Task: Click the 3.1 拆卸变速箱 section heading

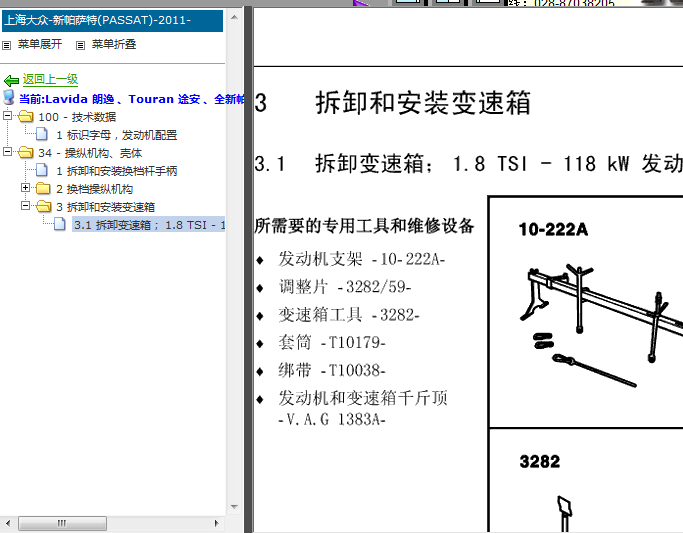Action: point(468,164)
